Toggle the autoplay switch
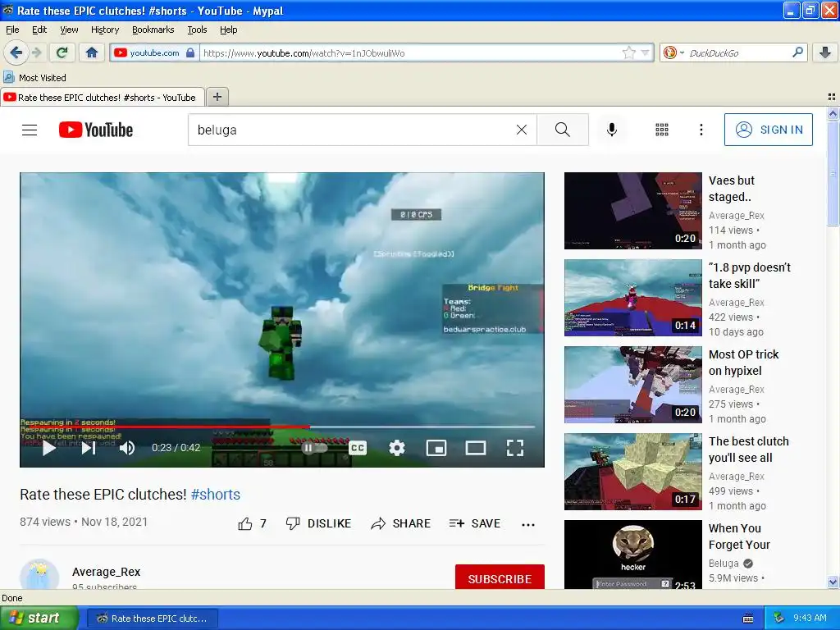Image resolution: width=840 pixels, height=630 pixels. [314, 448]
